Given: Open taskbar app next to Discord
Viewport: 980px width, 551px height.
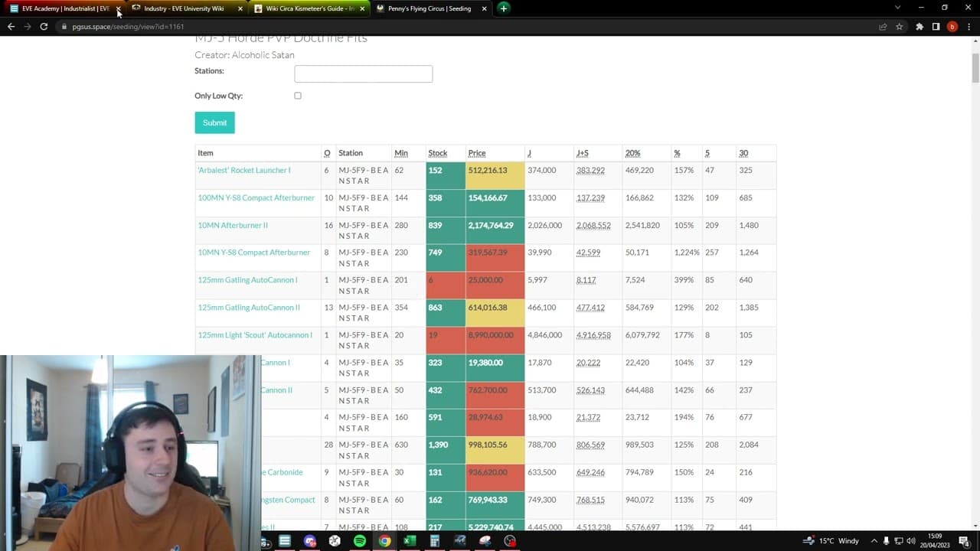Looking at the screenshot, I should pos(335,541).
